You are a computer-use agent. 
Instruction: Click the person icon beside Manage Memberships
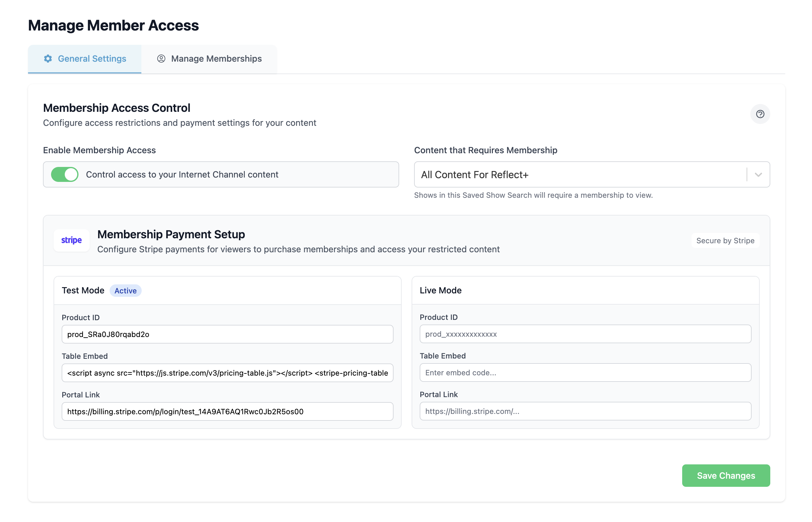pyautogui.click(x=161, y=59)
